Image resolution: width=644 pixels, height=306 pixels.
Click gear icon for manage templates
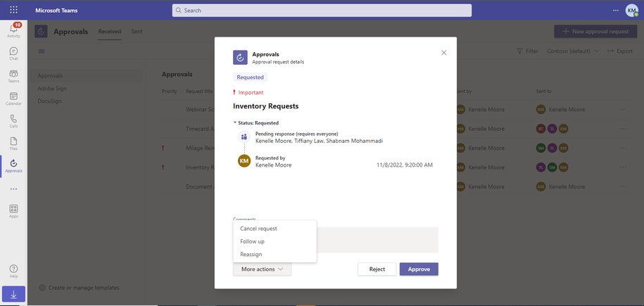pyautogui.click(x=42, y=288)
